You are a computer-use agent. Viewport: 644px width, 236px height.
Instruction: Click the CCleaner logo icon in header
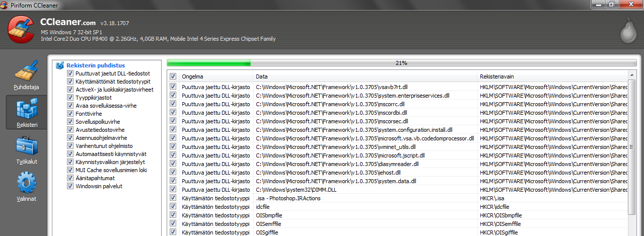pyautogui.click(x=21, y=30)
